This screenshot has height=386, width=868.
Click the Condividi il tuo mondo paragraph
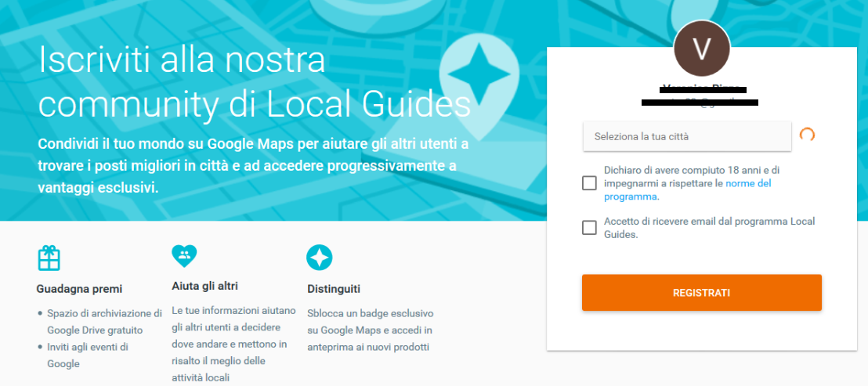pyautogui.click(x=254, y=166)
